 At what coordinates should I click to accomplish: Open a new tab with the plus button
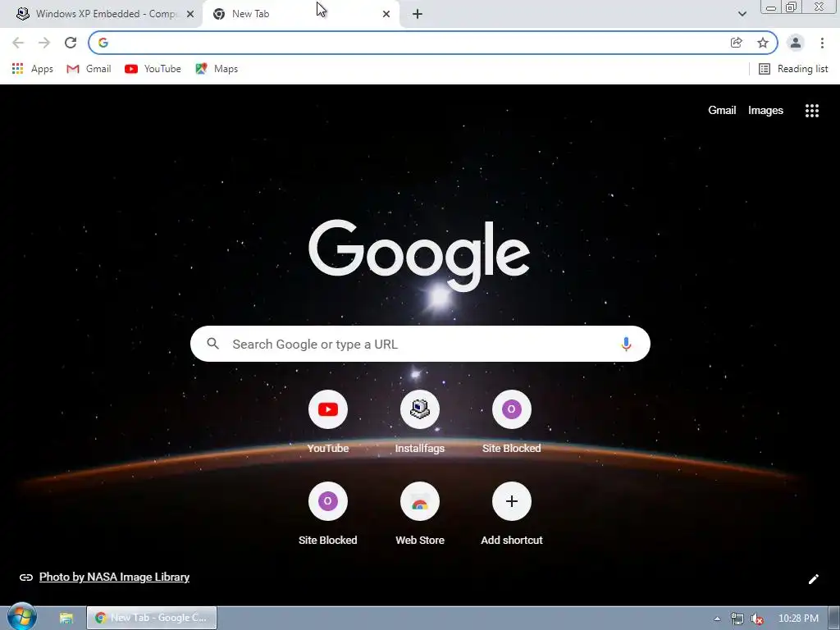tap(418, 14)
